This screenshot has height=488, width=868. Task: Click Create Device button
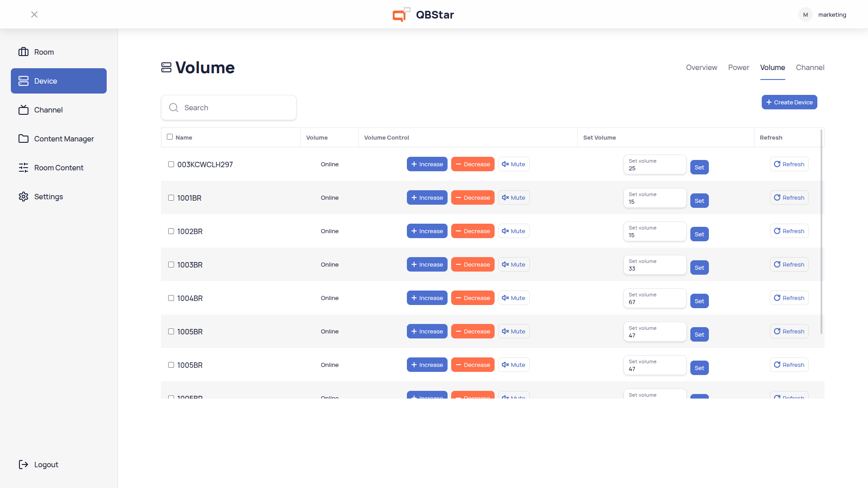[x=789, y=102]
